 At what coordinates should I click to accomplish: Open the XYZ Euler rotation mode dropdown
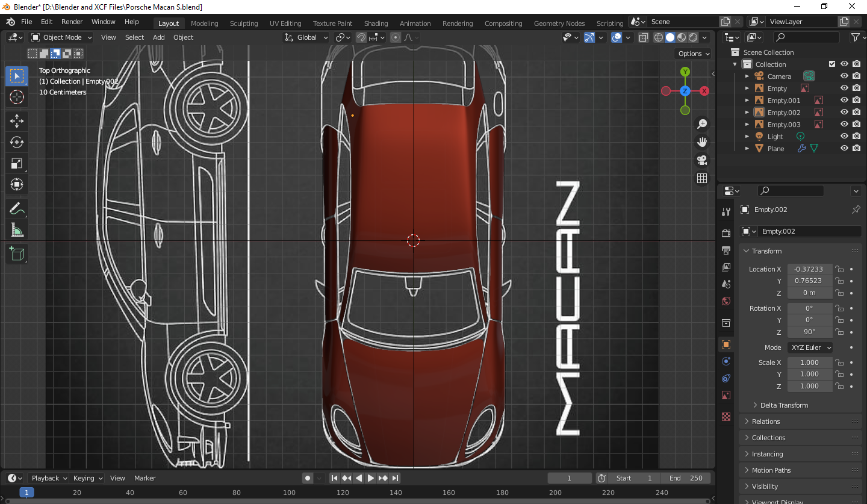click(810, 347)
